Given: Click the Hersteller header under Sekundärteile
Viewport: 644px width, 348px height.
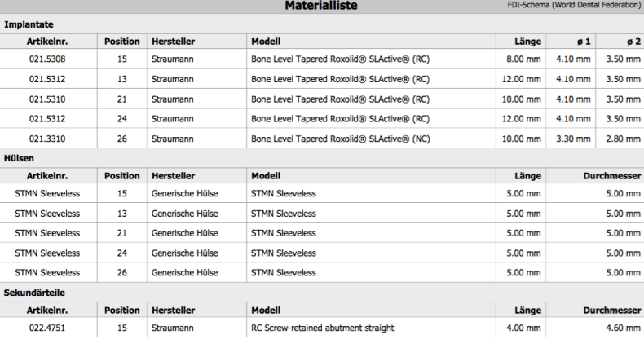Looking at the screenshot, I should (x=173, y=311).
